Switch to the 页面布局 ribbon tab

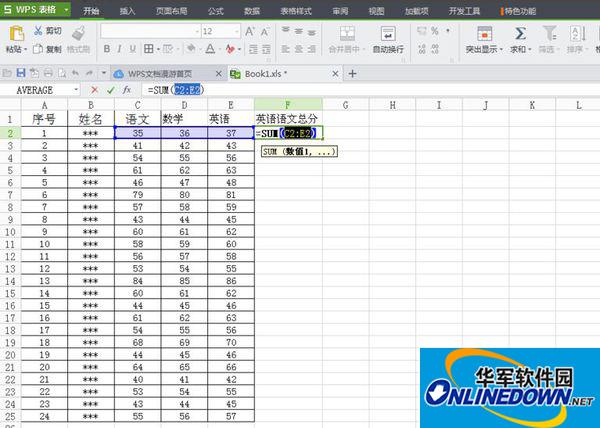pyautogui.click(x=171, y=11)
